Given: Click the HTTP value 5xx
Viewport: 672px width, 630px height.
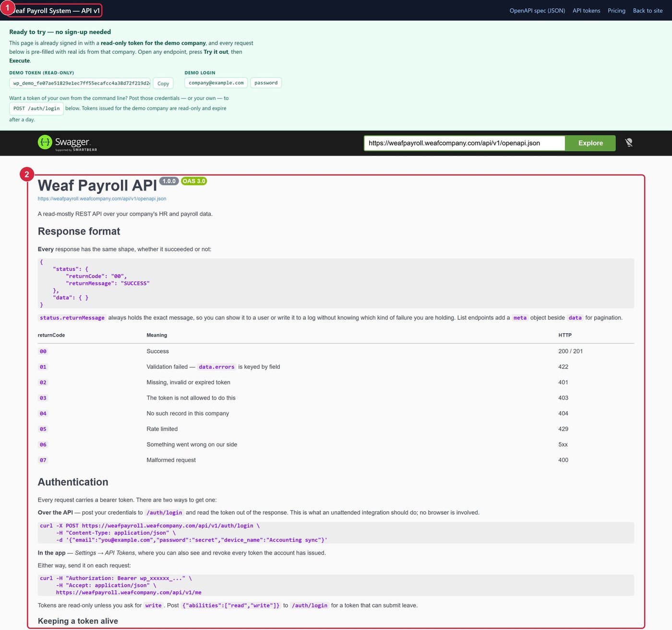Looking at the screenshot, I should point(563,445).
